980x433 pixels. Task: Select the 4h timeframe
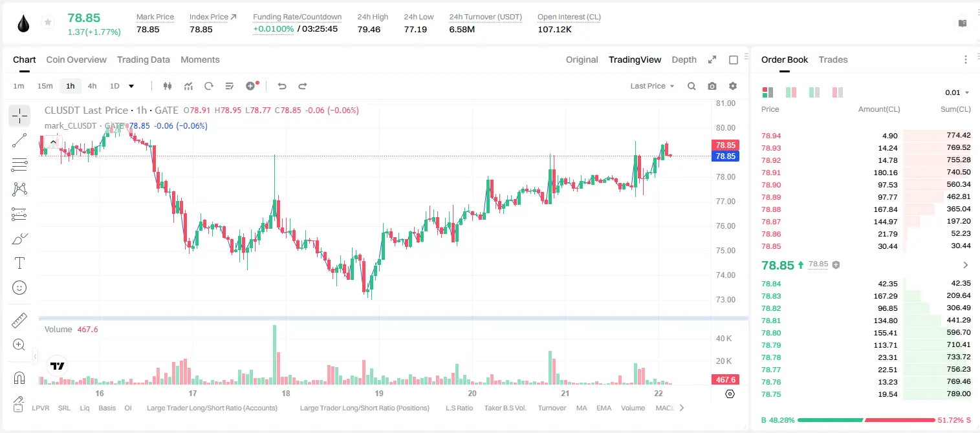click(92, 86)
